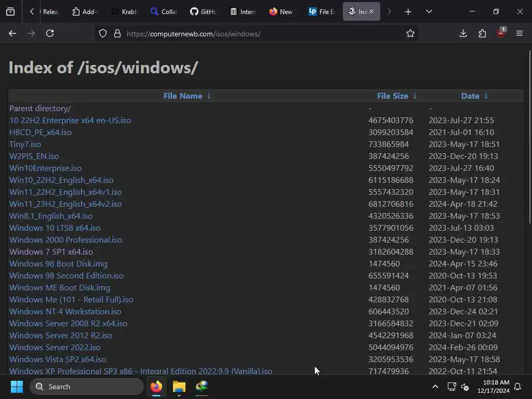
Task: Download Windows ME Boot Disk.img
Action: (x=60, y=288)
